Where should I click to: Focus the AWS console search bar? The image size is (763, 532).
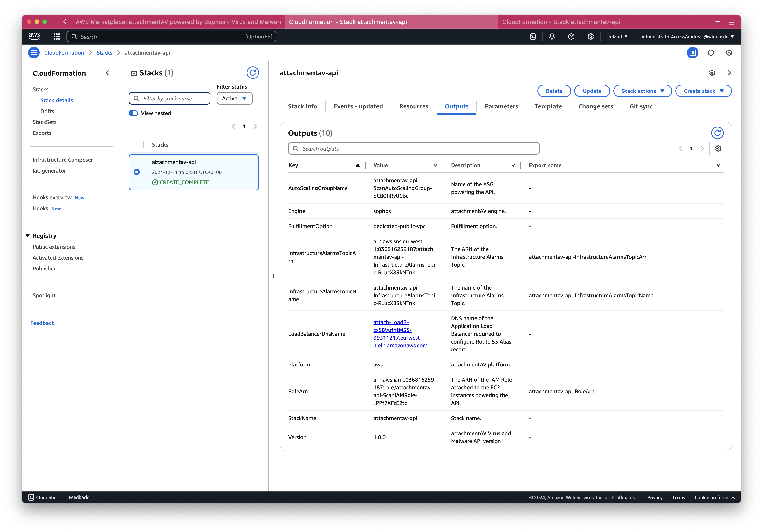point(171,37)
